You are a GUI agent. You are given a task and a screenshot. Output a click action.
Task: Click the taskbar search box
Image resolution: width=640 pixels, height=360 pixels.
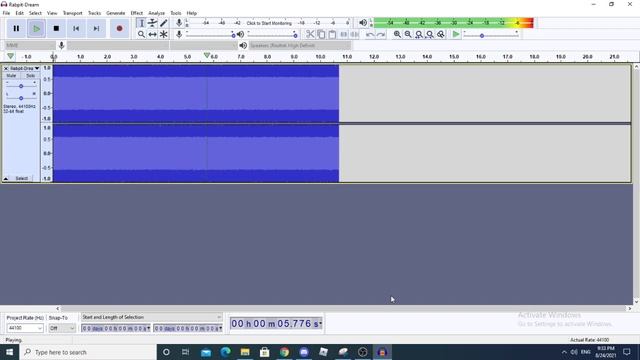click(88, 352)
